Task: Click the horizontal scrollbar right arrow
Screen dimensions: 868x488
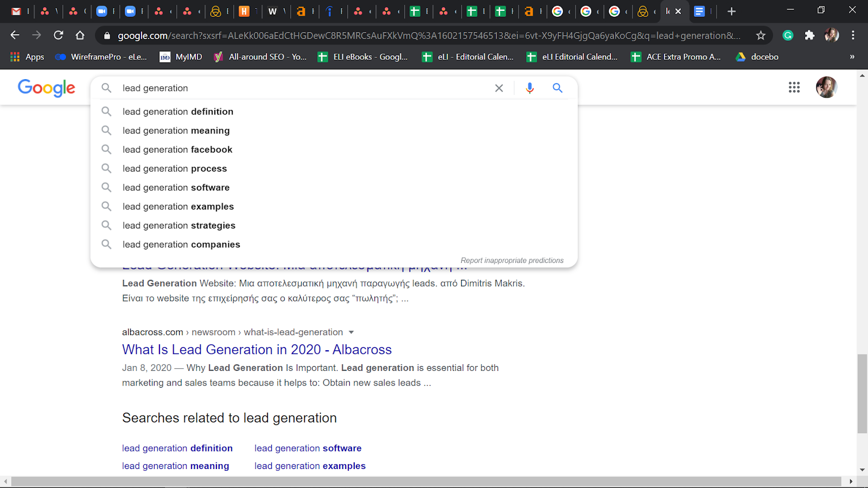Action: tap(851, 481)
